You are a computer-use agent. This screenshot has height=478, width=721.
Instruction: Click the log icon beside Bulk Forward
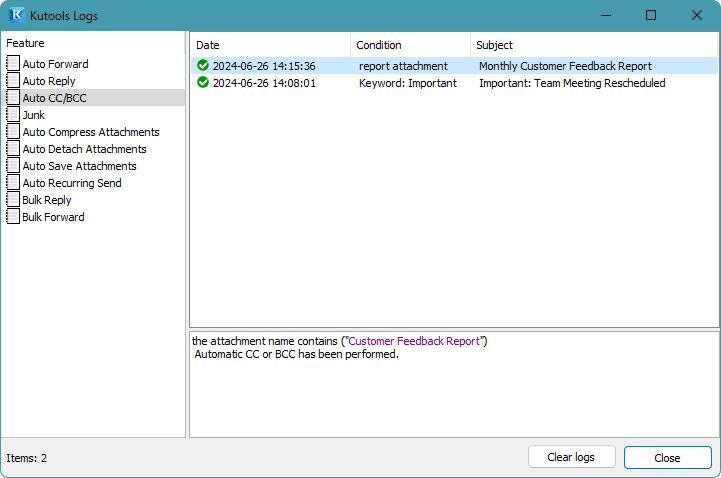pos(13,216)
